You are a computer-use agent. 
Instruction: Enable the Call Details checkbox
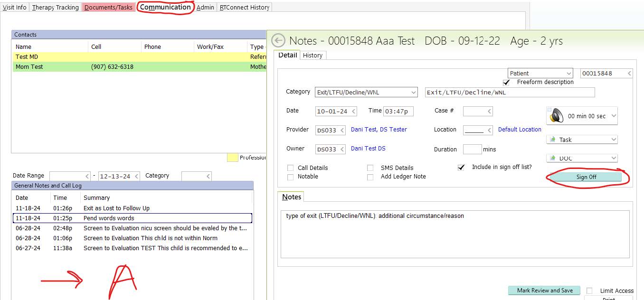click(291, 168)
